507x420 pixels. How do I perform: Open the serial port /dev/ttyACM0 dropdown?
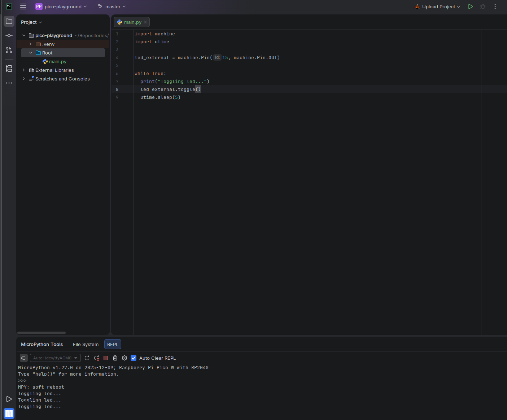(x=55, y=358)
